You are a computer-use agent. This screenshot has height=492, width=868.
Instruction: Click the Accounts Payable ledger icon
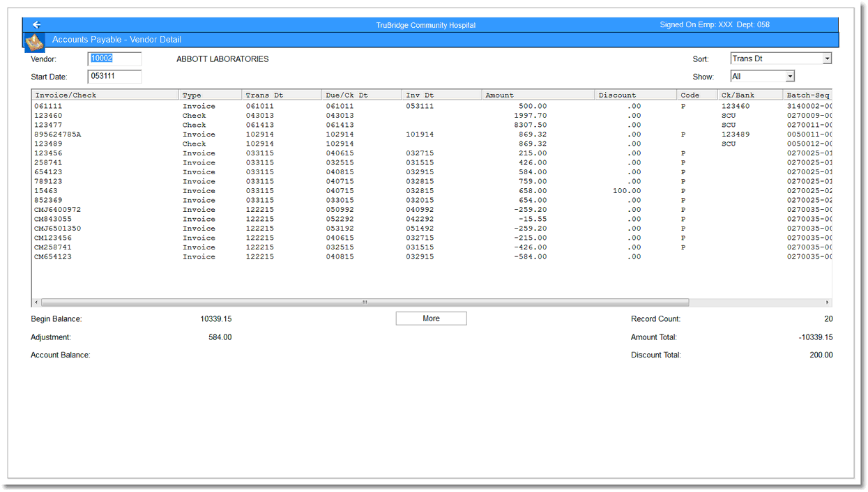tap(35, 42)
